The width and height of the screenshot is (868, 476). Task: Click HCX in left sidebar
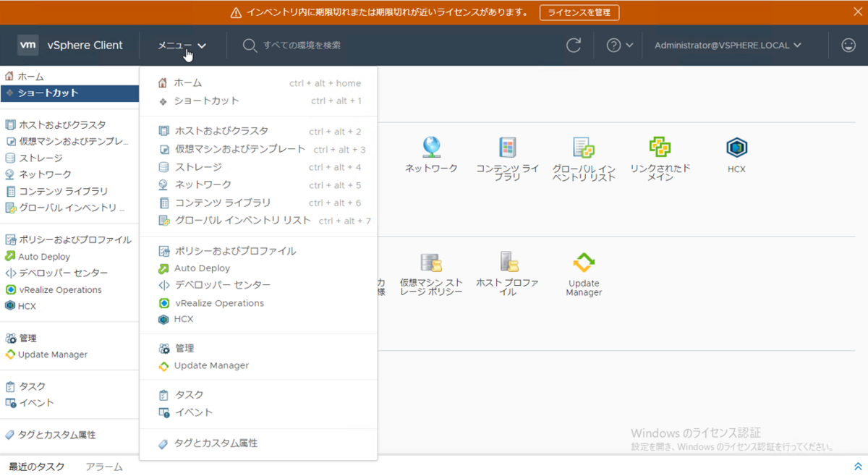coord(69,306)
